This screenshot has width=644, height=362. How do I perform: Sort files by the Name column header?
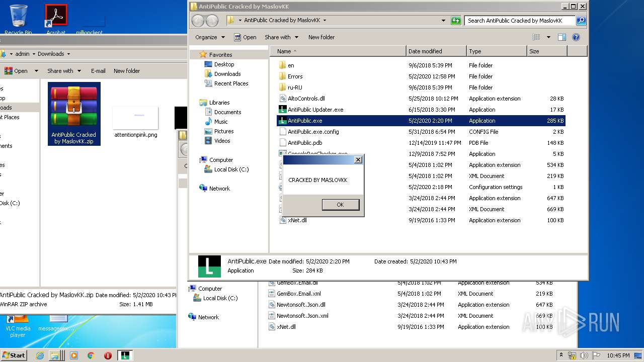338,51
